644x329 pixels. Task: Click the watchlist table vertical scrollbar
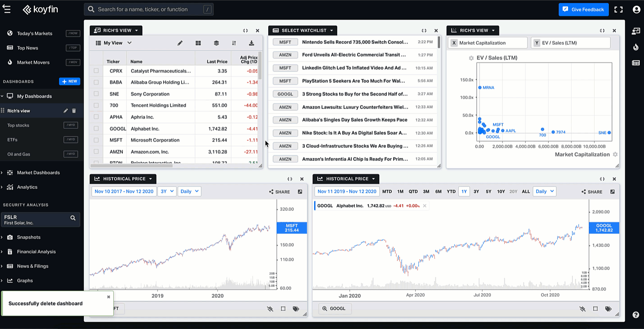click(x=260, y=66)
